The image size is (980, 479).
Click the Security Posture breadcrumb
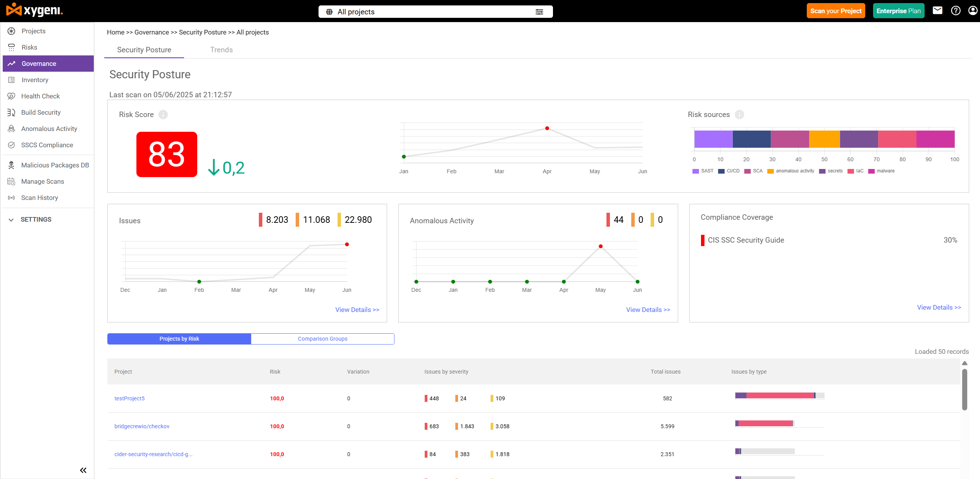(203, 32)
